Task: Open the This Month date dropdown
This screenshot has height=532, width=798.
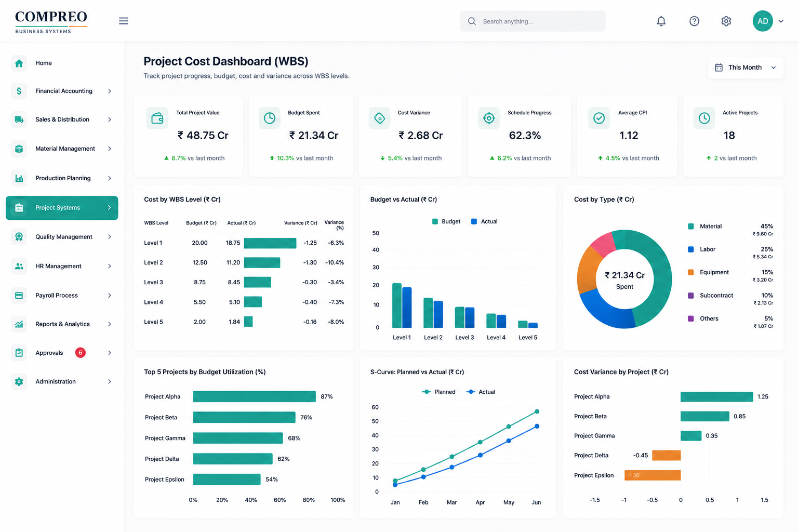Action: (x=745, y=68)
